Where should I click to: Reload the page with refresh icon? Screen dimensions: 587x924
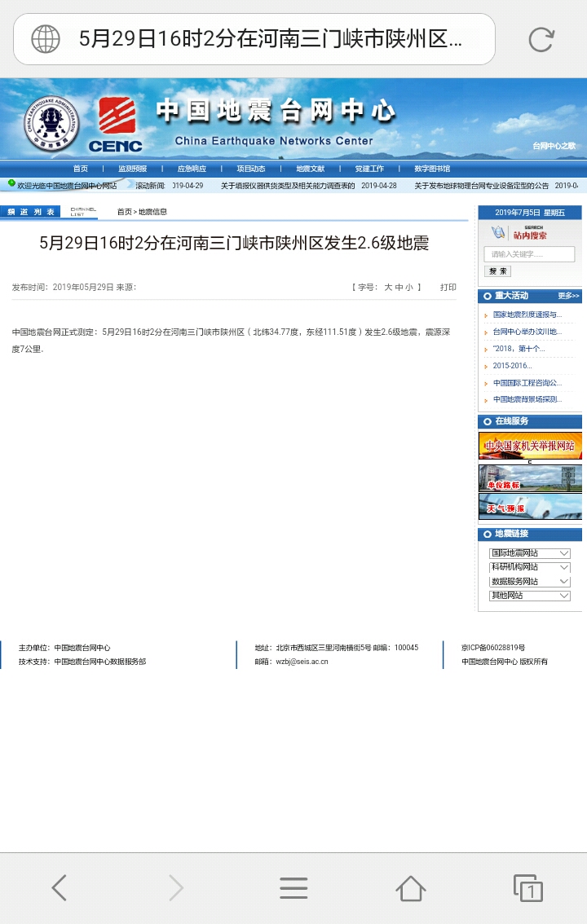(x=541, y=39)
